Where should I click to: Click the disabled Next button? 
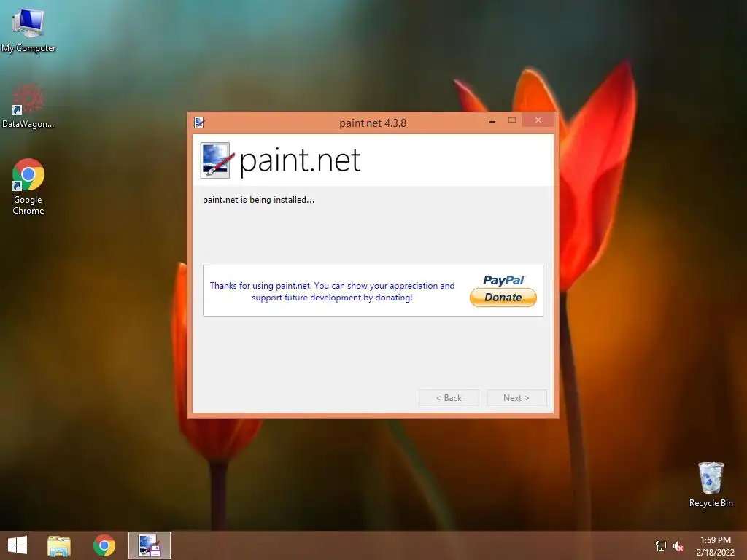[x=516, y=398]
